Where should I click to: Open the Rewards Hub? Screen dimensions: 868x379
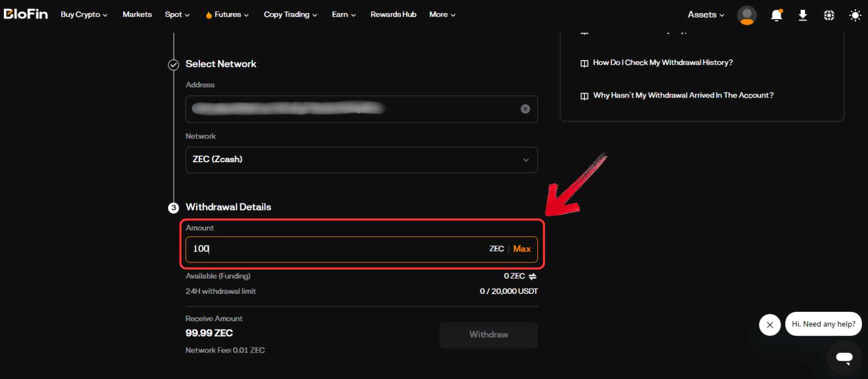(393, 15)
